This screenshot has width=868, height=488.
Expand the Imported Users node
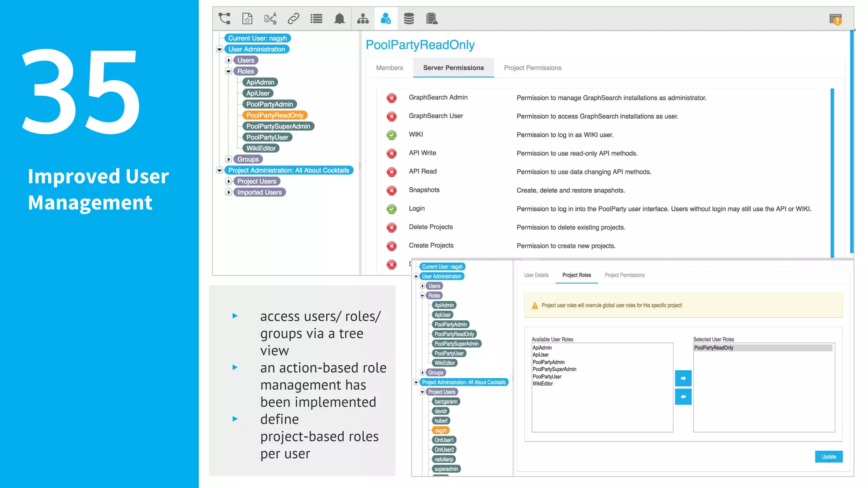coord(228,192)
